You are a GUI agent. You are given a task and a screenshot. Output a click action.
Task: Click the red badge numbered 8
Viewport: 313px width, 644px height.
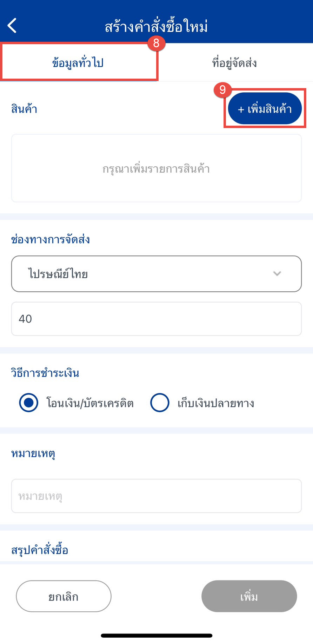[156, 43]
